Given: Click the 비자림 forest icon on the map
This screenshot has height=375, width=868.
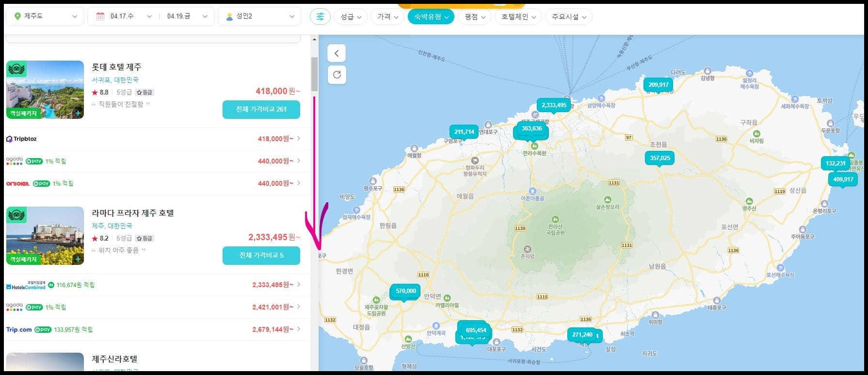Looking at the screenshot, I should pos(756,134).
